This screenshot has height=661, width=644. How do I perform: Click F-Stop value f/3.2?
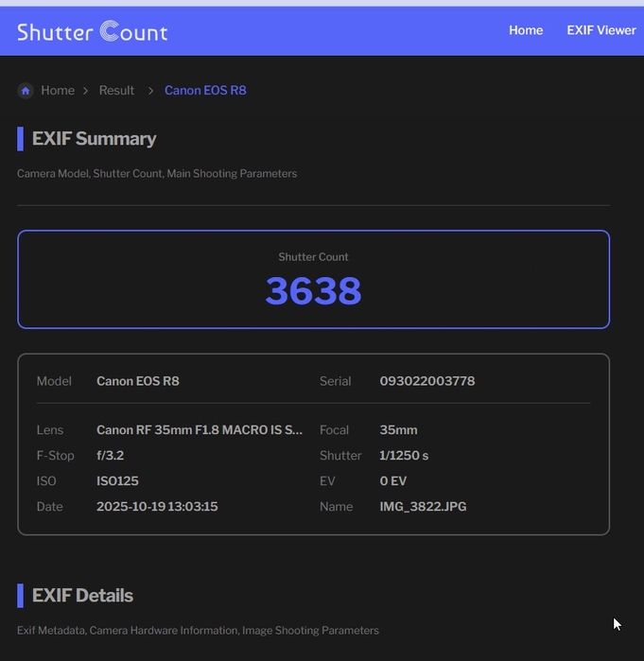pos(110,456)
